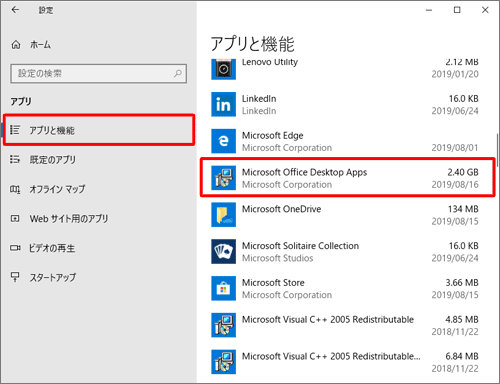
Task: Click Microsoft Studios publisher text
Action: [x=278, y=258]
